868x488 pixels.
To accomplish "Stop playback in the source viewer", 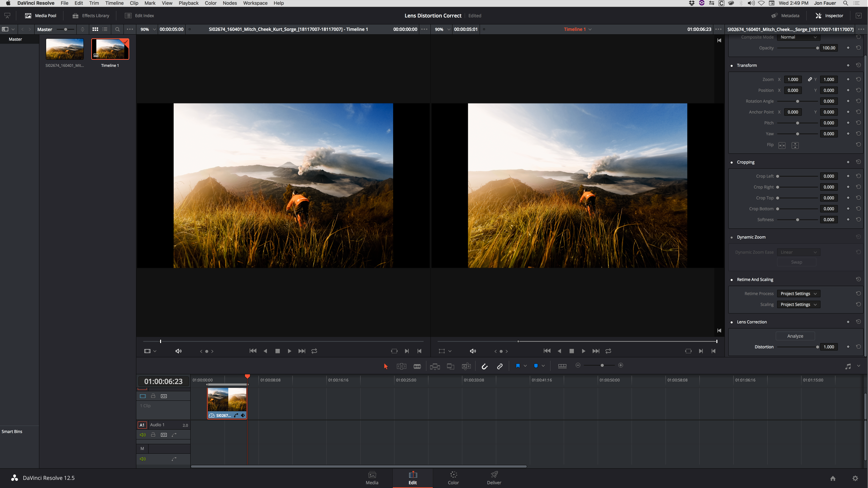I will [277, 351].
